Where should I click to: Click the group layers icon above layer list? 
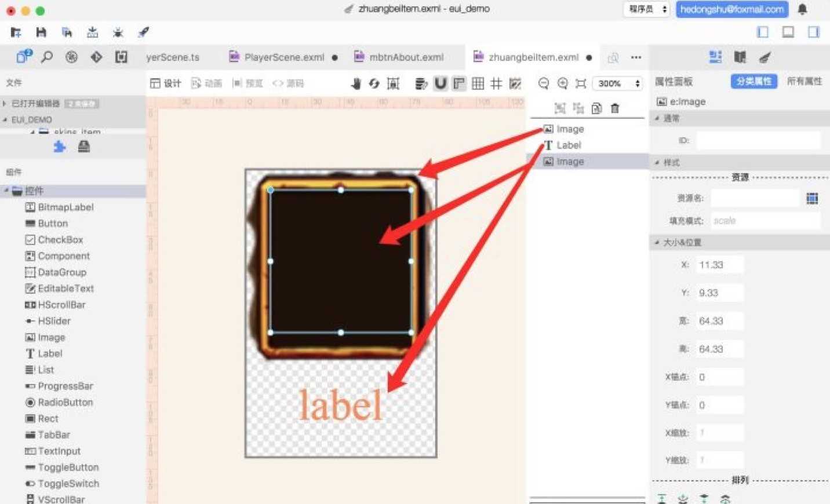click(x=560, y=108)
